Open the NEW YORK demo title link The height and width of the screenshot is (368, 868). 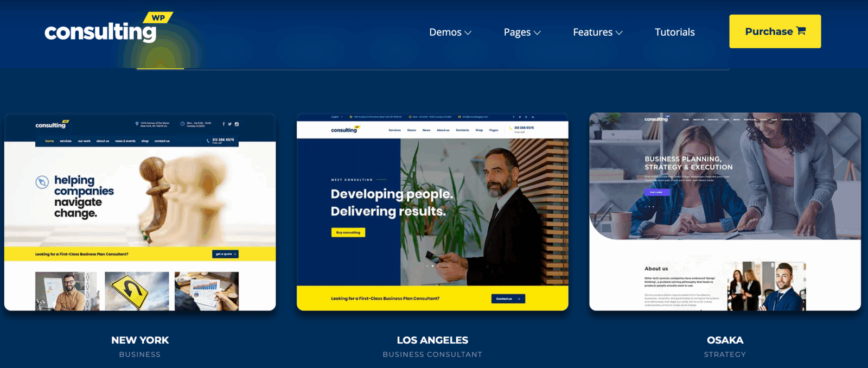140,340
